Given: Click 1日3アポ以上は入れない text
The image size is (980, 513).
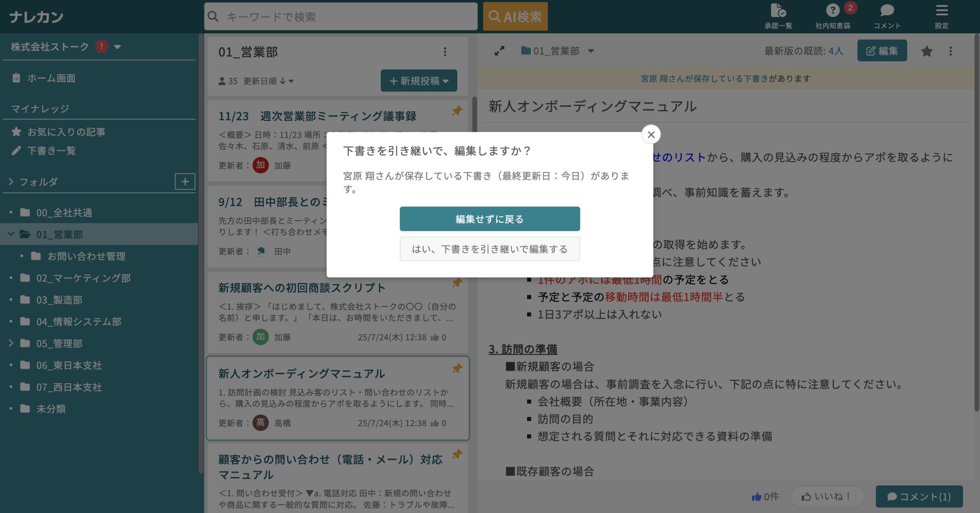Looking at the screenshot, I should [599, 314].
